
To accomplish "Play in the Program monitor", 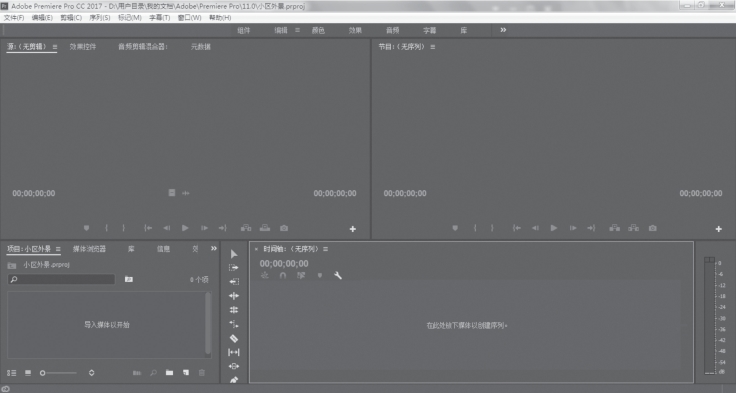I will point(554,228).
